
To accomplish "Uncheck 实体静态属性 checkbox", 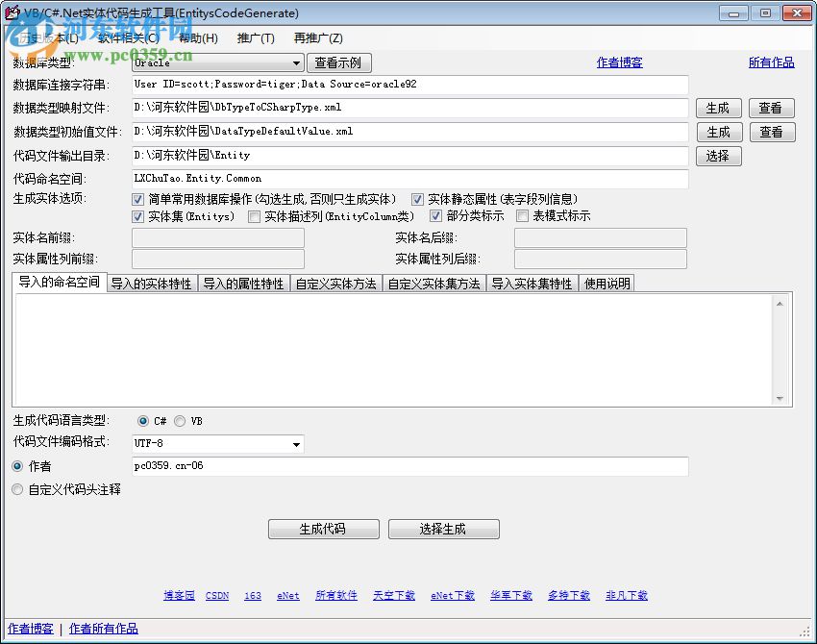I will (x=417, y=199).
